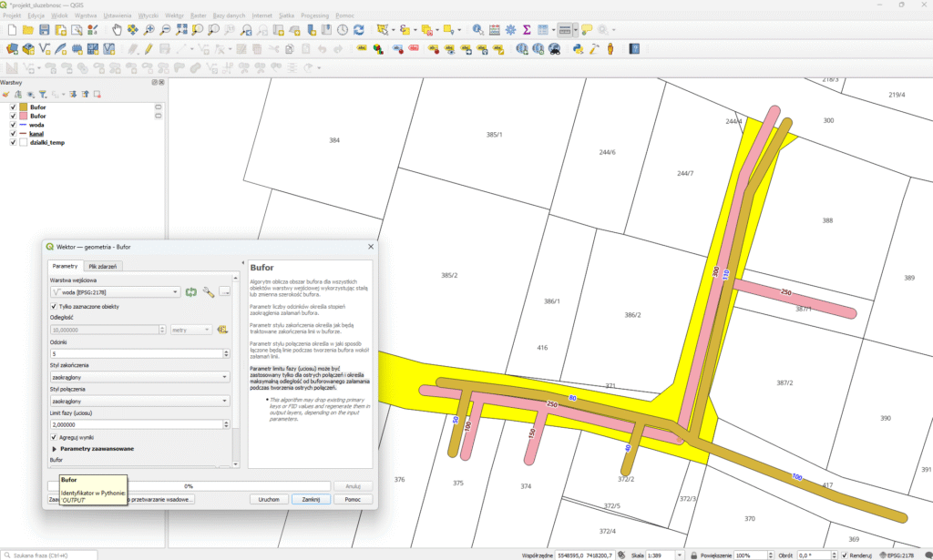Click the Refresh map icon in toolbar
The width and height of the screenshot is (933, 560).
(x=358, y=30)
